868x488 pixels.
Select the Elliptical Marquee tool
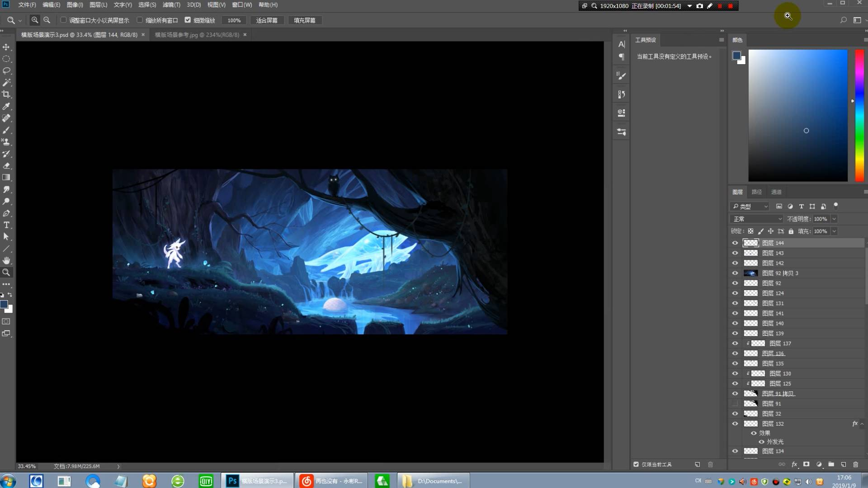pos(6,59)
